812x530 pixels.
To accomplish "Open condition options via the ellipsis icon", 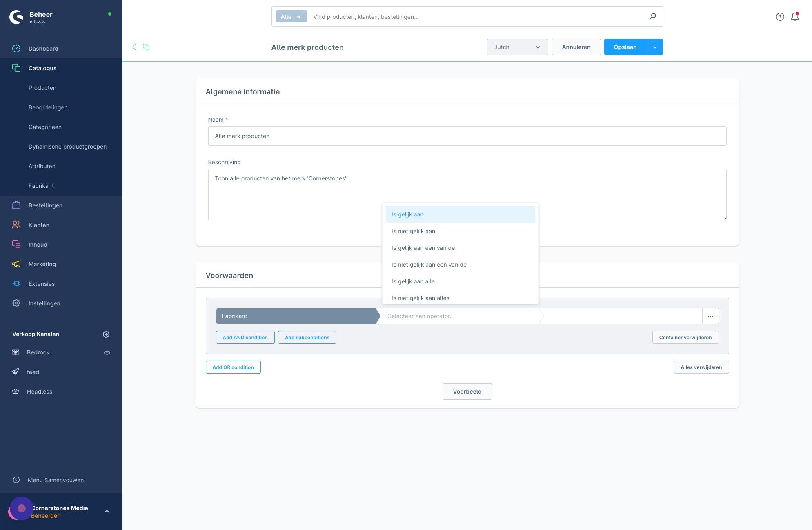I will [x=710, y=316].
